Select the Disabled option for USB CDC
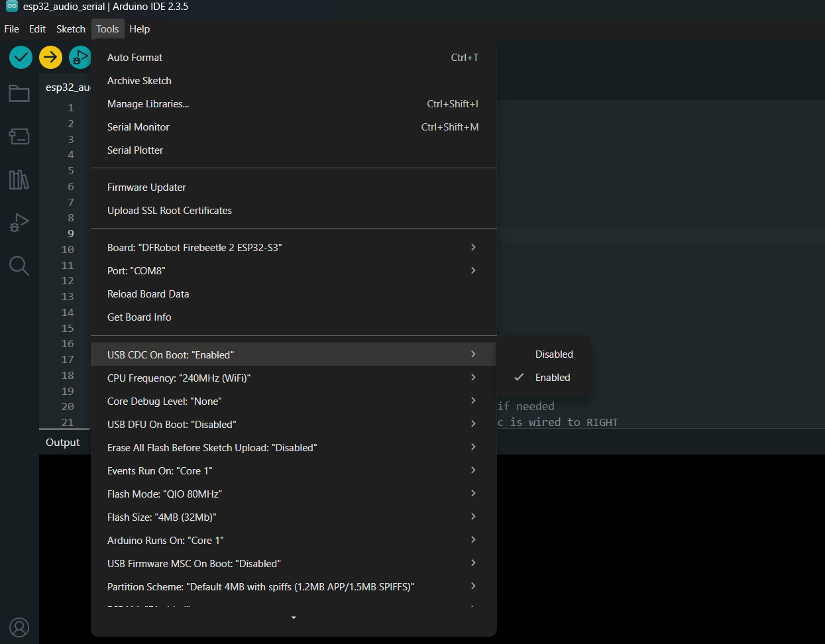Screen dimensions: 825x644 (554, 354)
